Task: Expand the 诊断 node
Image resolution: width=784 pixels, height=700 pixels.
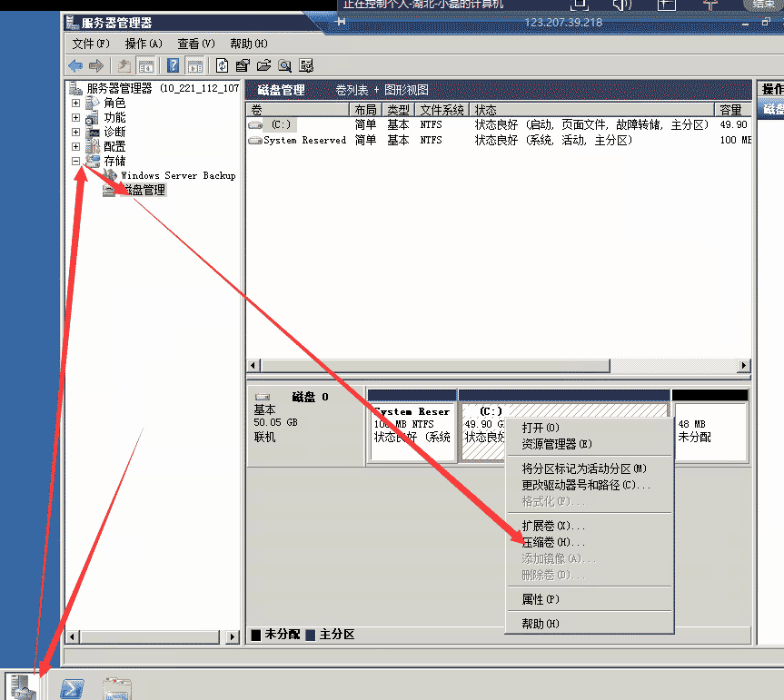Action: click(75, 132)
